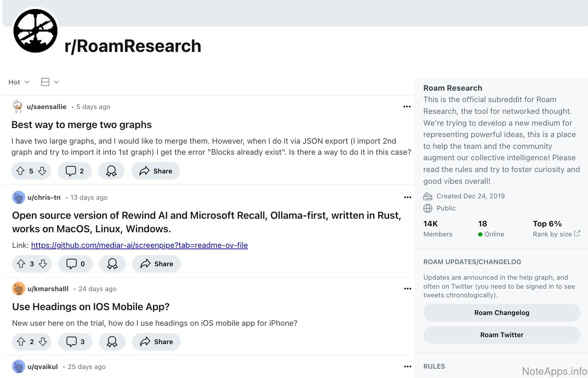Image resolution: width=588 pixels, height=378 pixels.
Task: Downvote the 'Use Headings on IOS' post
Action: point(43,342)
